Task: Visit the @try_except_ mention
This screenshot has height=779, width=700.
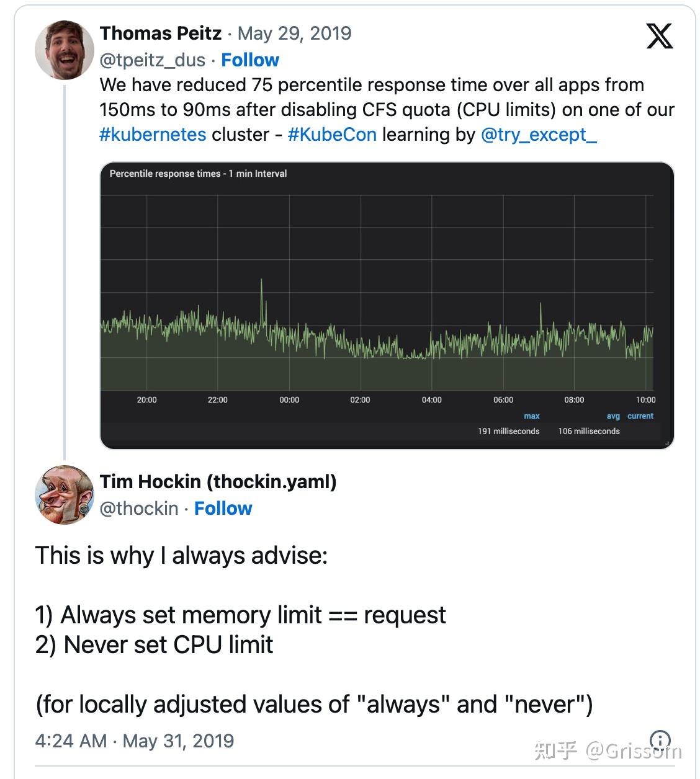Action: click(x=539, y=135)
